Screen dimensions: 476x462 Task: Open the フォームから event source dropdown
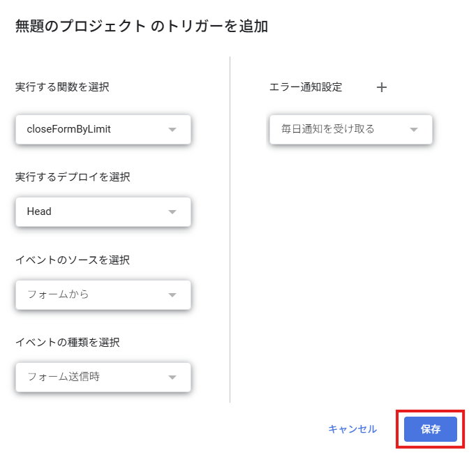[103, 295]
